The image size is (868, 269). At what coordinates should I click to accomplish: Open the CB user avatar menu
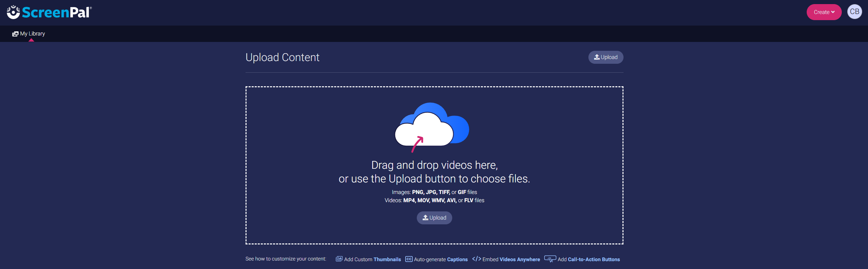click(854, 12)
